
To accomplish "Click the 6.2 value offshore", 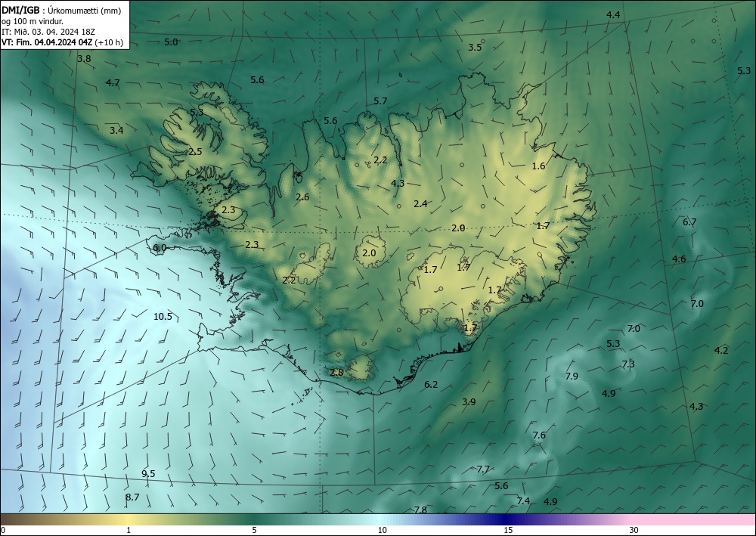I will click(x=431, y=384).
